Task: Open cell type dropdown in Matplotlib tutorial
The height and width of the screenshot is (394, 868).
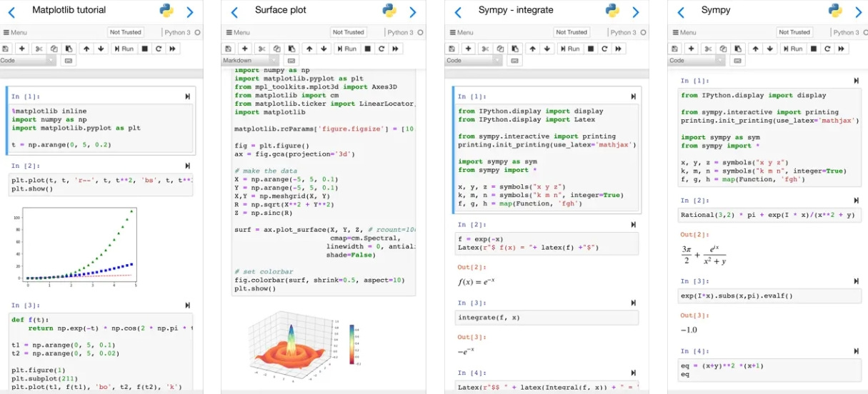Action: 28,61
